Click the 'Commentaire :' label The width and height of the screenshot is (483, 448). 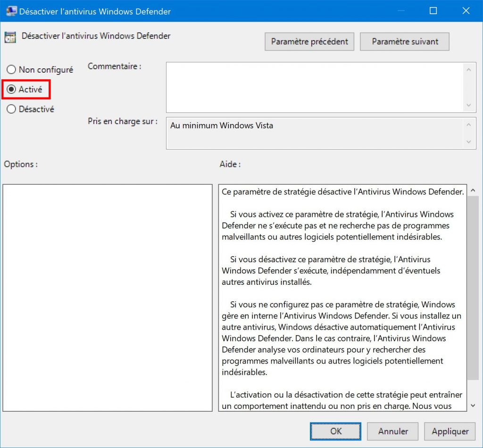(x=115, y=66)
